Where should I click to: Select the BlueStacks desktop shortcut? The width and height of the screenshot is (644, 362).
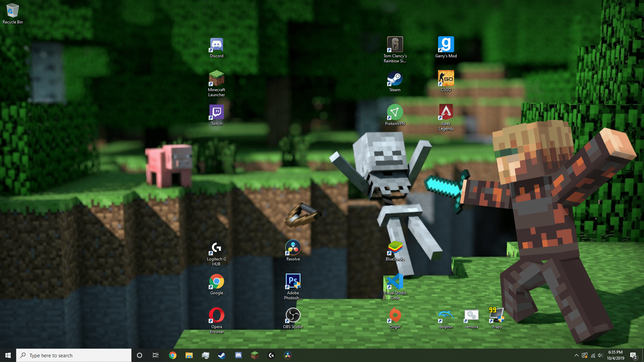click(x=395, y=251)
